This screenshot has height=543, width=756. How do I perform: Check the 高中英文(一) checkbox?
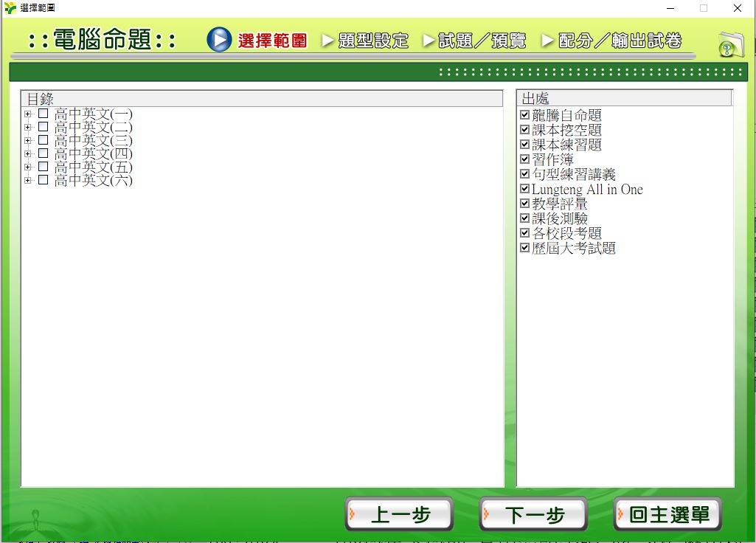[x=43, y=114]
